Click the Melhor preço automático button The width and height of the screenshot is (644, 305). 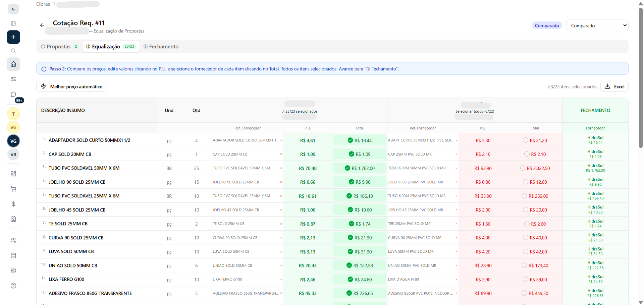point(71,86)
